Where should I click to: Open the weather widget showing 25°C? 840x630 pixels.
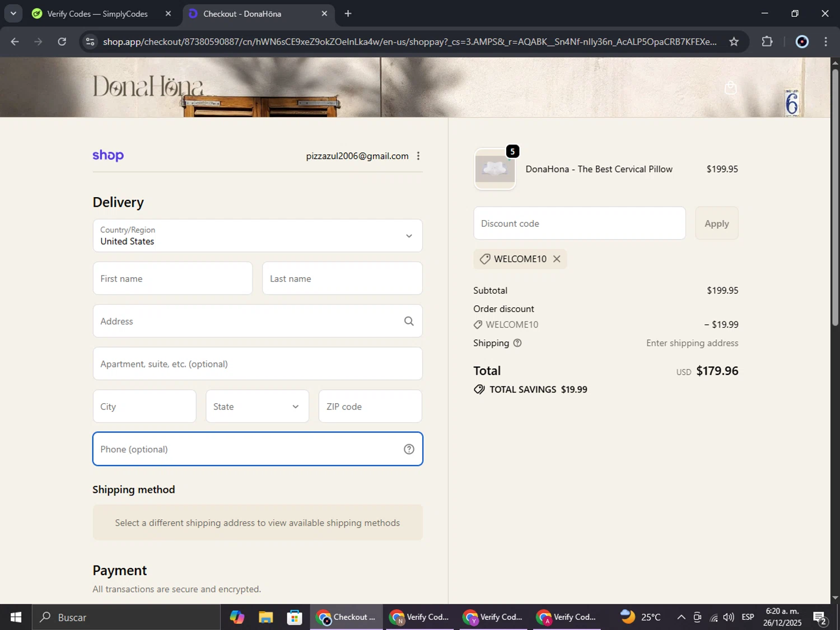click(x=641, y=617)
